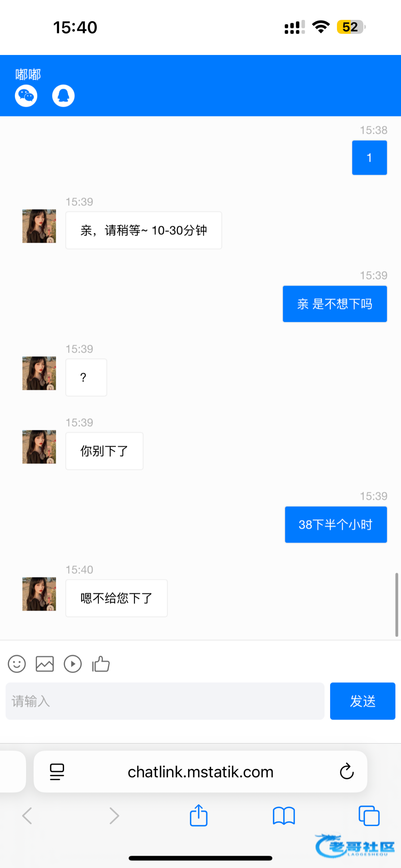
Task: Click the chat scrollbar handle
Action: point(397,605)
